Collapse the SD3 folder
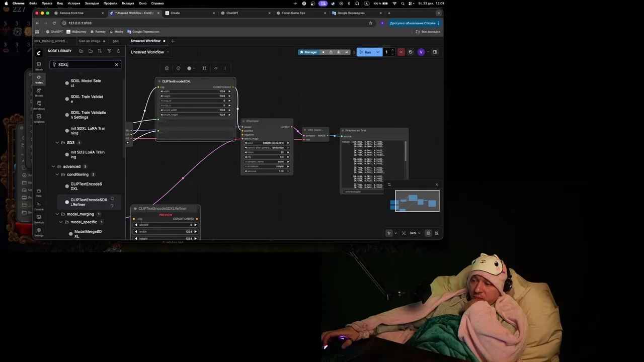 pyautogui.click(x=57, y=143)
